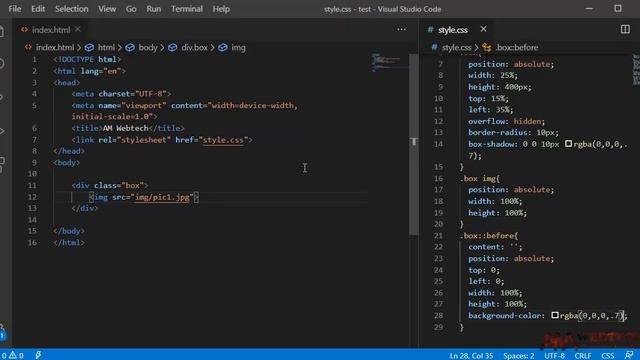Open Explorer icon in activity bar
This screenshot has width=640, height=360.
pyautogui.click(x=2, y=31)
